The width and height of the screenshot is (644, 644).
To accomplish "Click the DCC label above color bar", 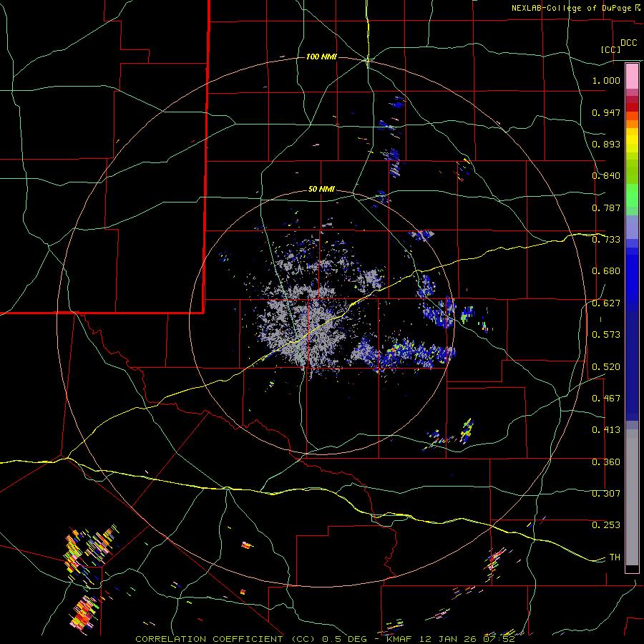I will point(629,43).
